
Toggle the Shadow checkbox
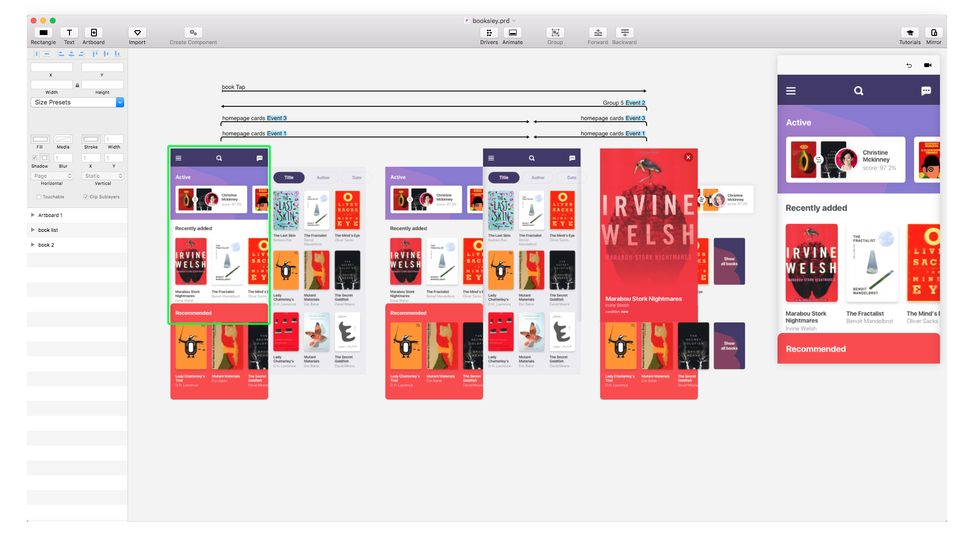[35, 158]
